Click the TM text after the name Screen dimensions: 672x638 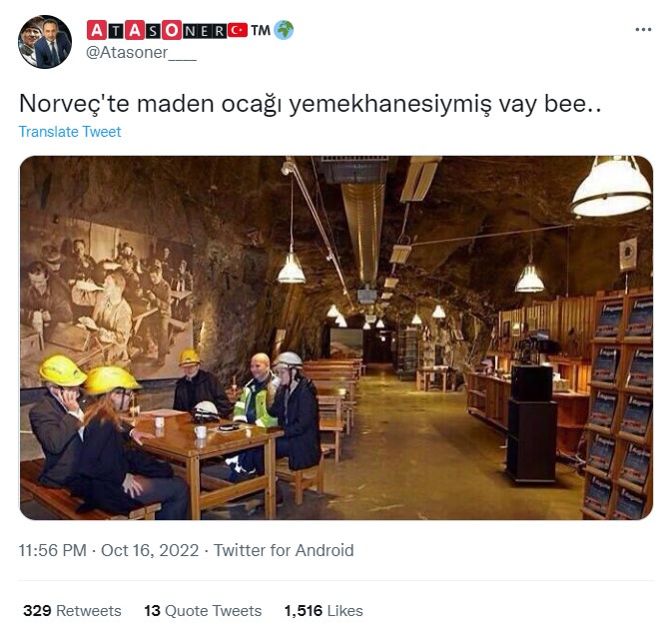tap(261, 30)
